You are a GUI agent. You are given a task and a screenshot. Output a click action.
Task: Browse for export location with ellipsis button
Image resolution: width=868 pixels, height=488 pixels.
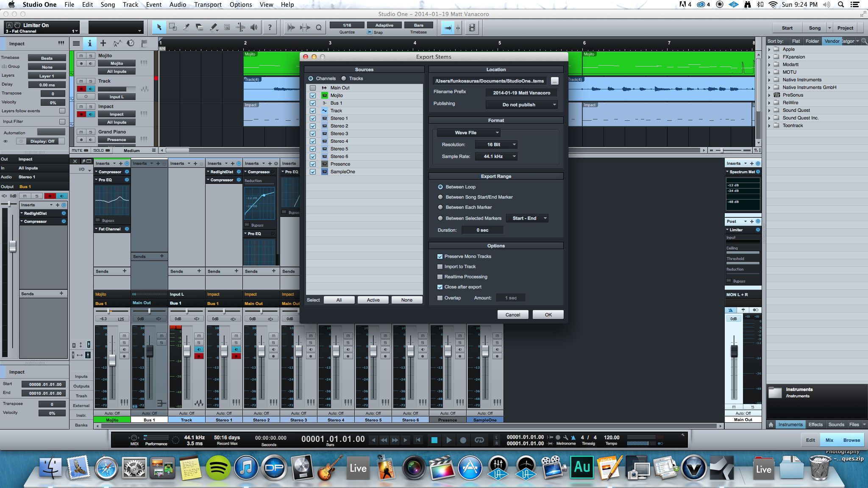pos(554,81)
